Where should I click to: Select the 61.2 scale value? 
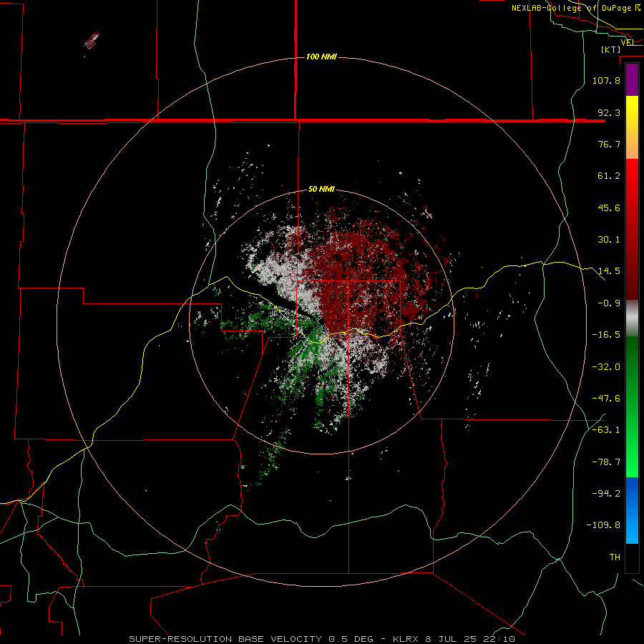tap(609, 176)
